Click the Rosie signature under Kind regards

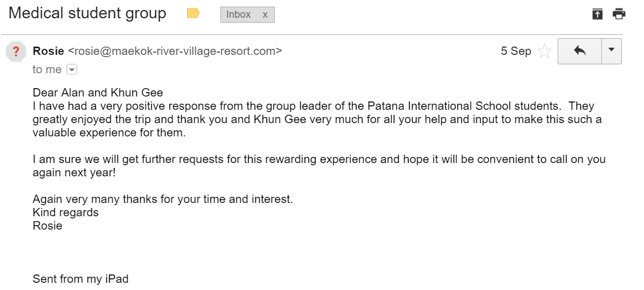click(48, 226)
